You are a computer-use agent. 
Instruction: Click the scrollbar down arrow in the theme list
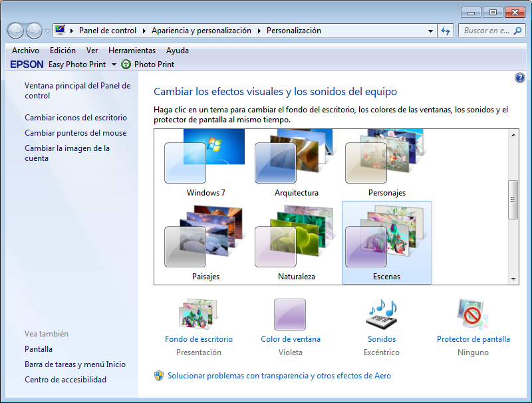point(513,279)
